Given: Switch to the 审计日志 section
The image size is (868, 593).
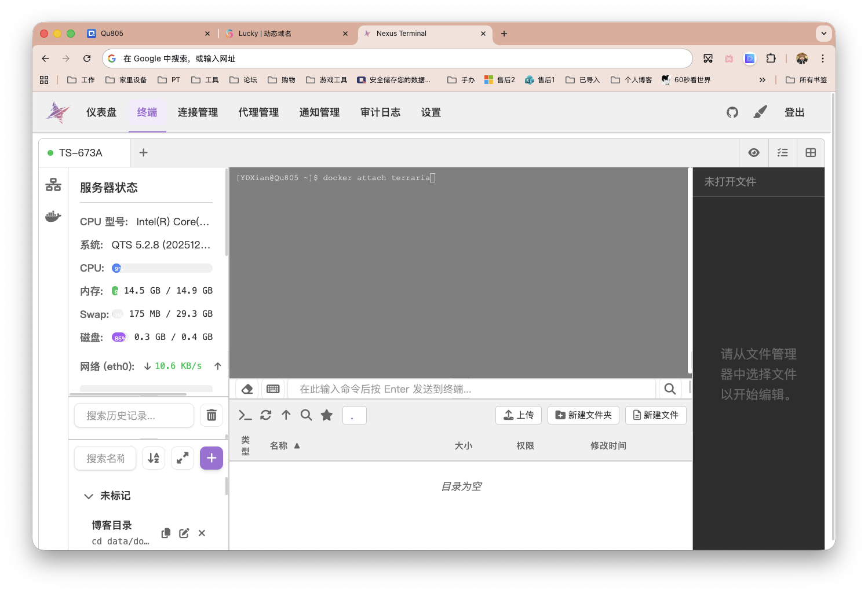Looking at the screenshot, I should pyautogui.click(x=380, y=112).
